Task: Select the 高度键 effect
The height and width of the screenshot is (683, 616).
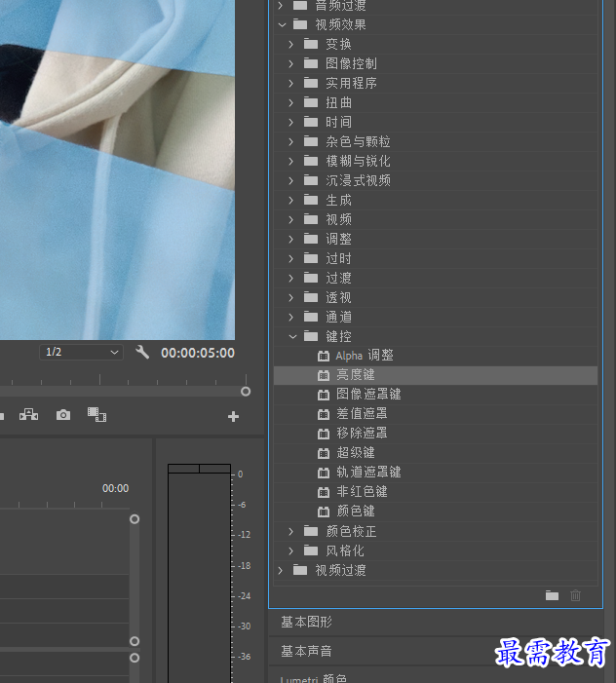Action: [x=436, y=375]
